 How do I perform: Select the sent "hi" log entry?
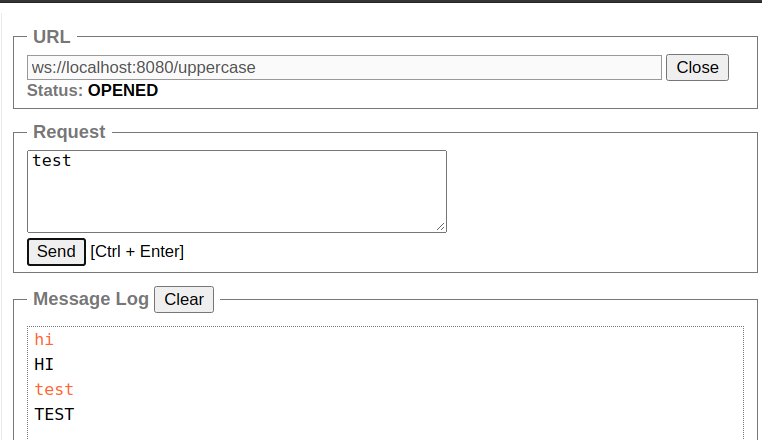pyautogui.click(x=44, y=340)
